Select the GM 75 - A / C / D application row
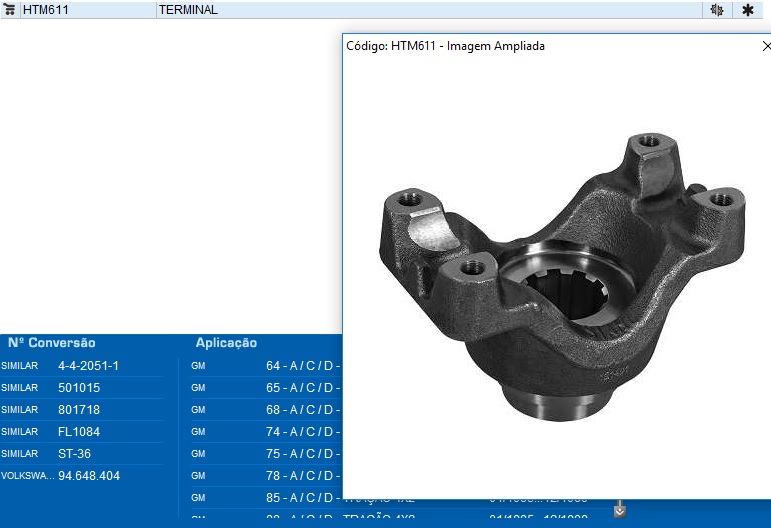The image size is (771, 528). click(300, 454)
